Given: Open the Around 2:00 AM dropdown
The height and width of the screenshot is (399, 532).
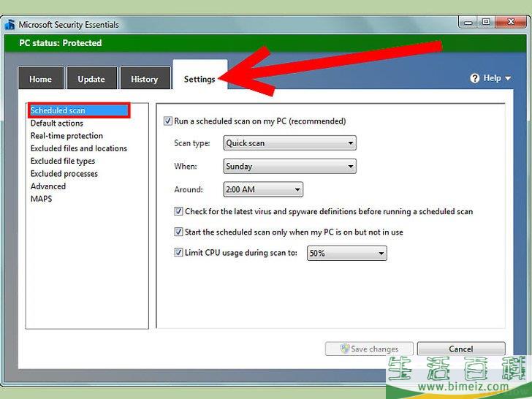Looking at the screenshot, I should click(263, 189).
